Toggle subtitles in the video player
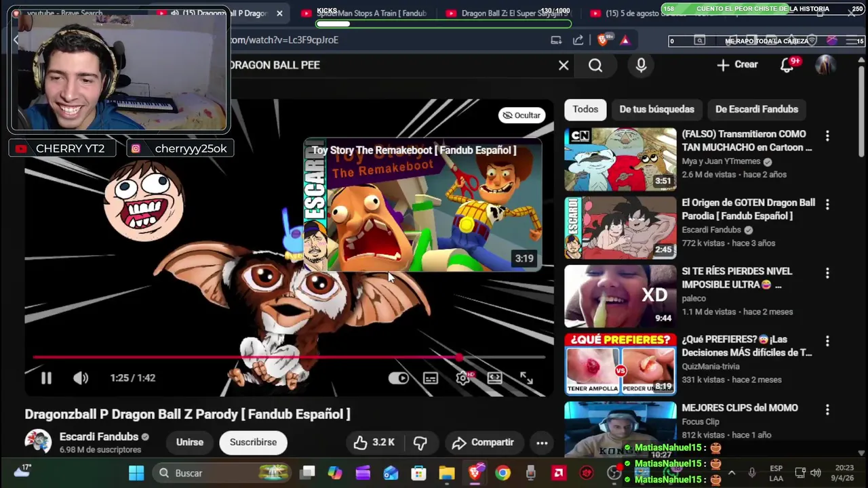 (x=431, y=378)
